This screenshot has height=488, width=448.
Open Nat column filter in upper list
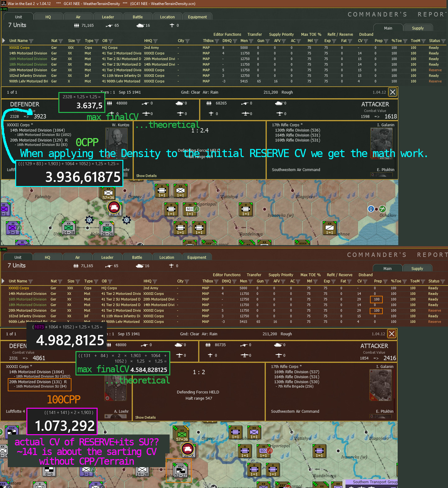pos(61,41)
